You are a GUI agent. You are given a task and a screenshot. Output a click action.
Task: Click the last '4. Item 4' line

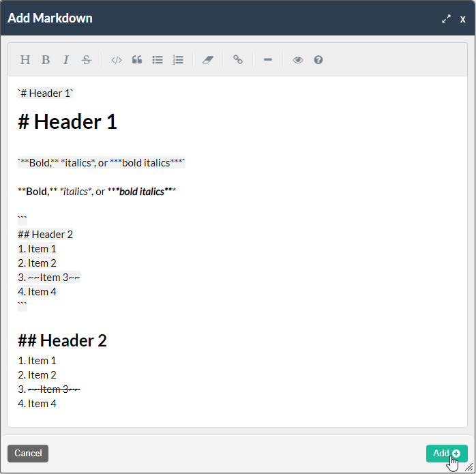point(37,404)
